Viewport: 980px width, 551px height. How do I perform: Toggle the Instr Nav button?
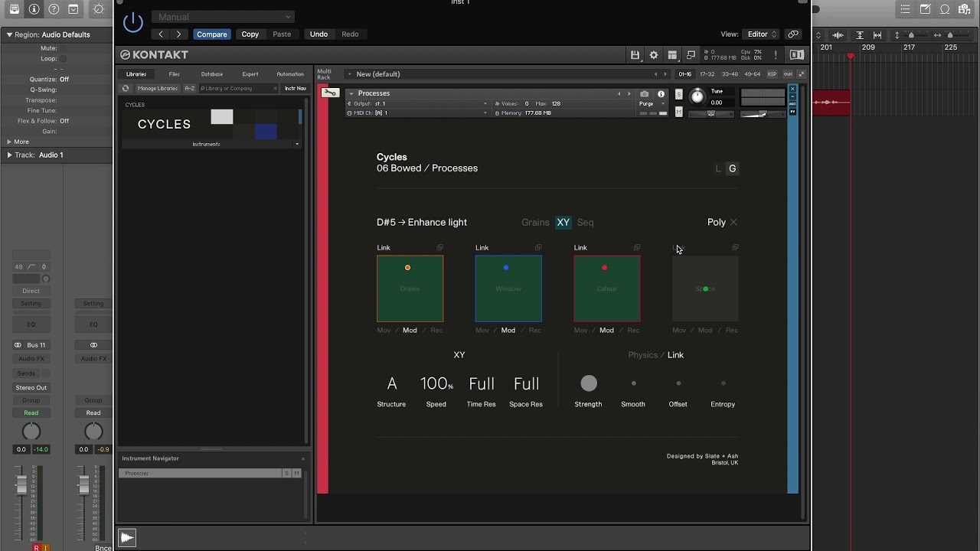pyautogui.click(x=296, y=89)
